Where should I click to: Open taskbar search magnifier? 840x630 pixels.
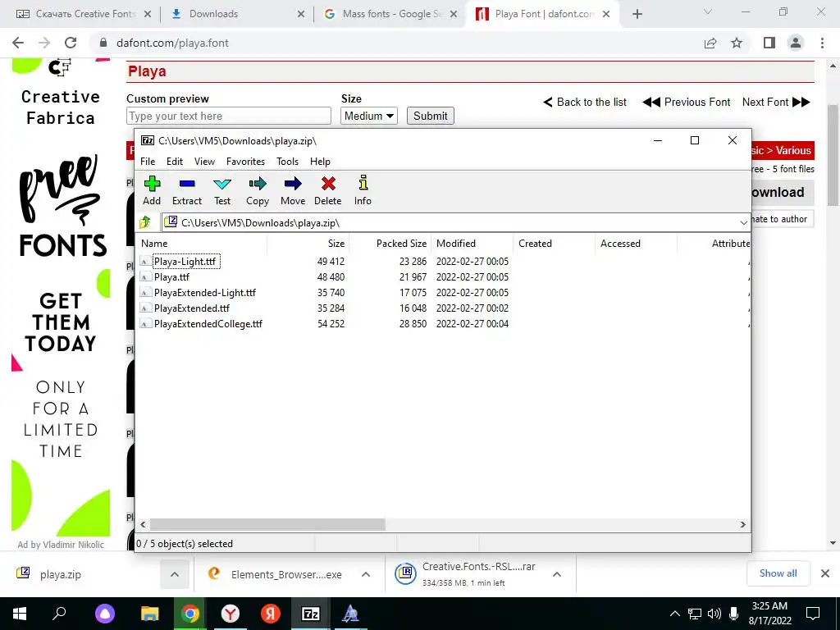click(59, 614)
